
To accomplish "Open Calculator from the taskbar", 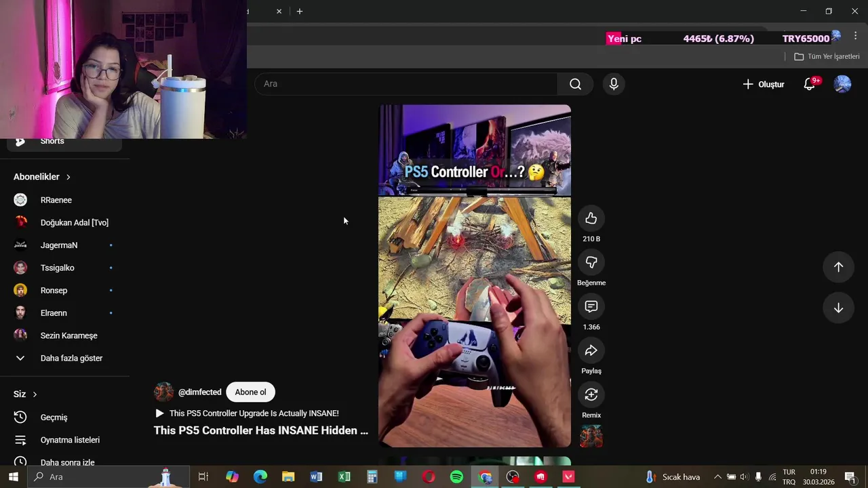I will [x=372, y=477].
